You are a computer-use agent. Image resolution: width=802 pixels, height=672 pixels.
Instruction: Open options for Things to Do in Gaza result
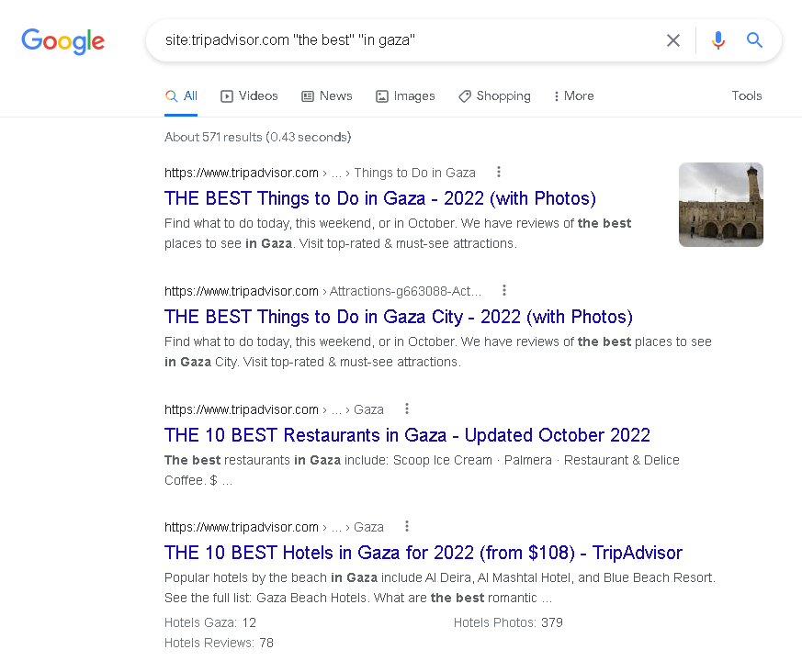(499, 173)
